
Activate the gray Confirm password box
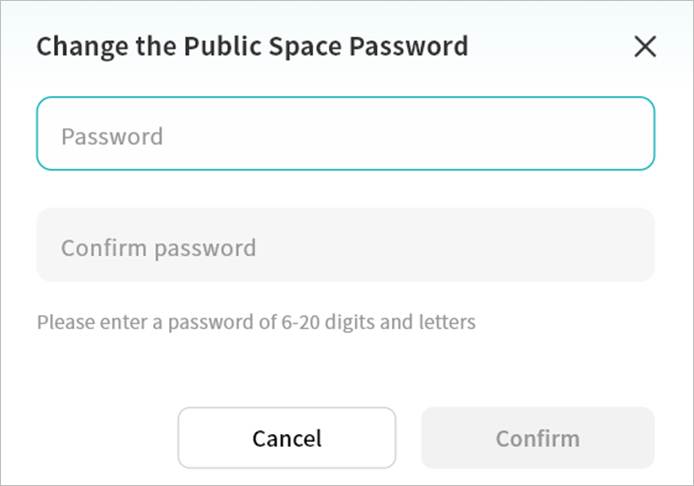[x=345, y=246]
